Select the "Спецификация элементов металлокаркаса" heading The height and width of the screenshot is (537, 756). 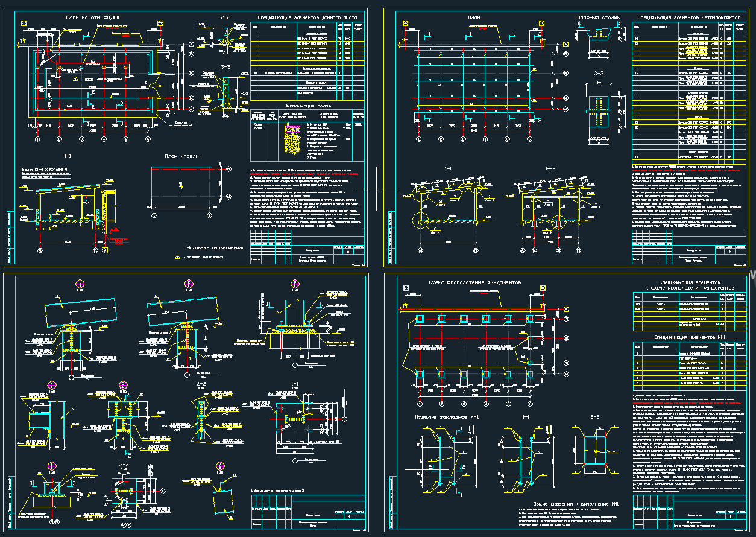(x=690, y=18)
